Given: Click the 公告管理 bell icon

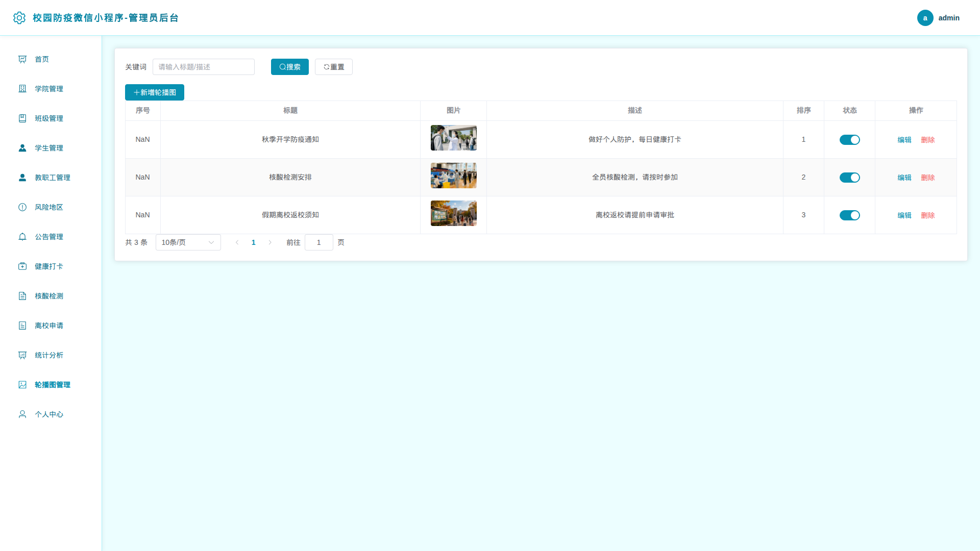Looking at the screenshot, I should (22, 237).
